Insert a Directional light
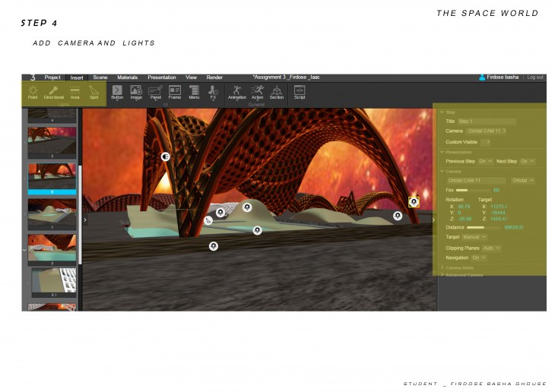The image size is (555, 392). 54,92
